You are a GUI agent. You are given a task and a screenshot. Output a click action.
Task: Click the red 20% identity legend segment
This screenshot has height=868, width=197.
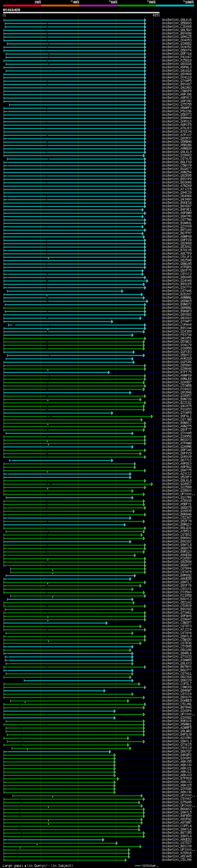(22, 6)
